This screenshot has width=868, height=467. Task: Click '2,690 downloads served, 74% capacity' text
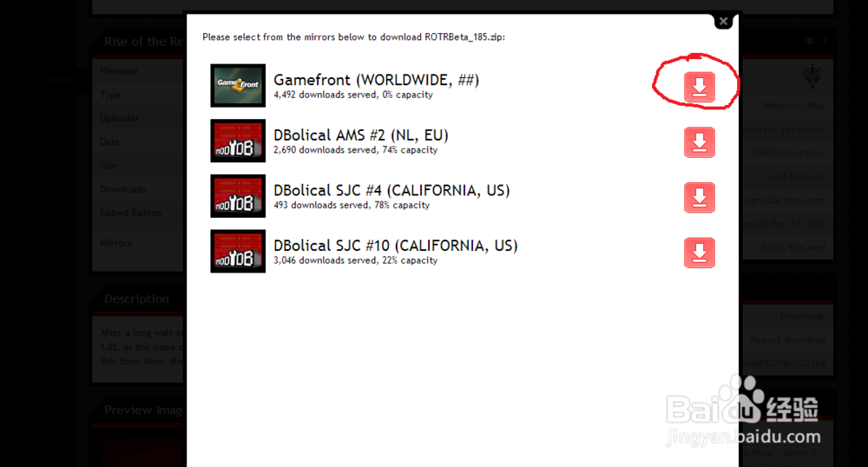tap(355, 150)
